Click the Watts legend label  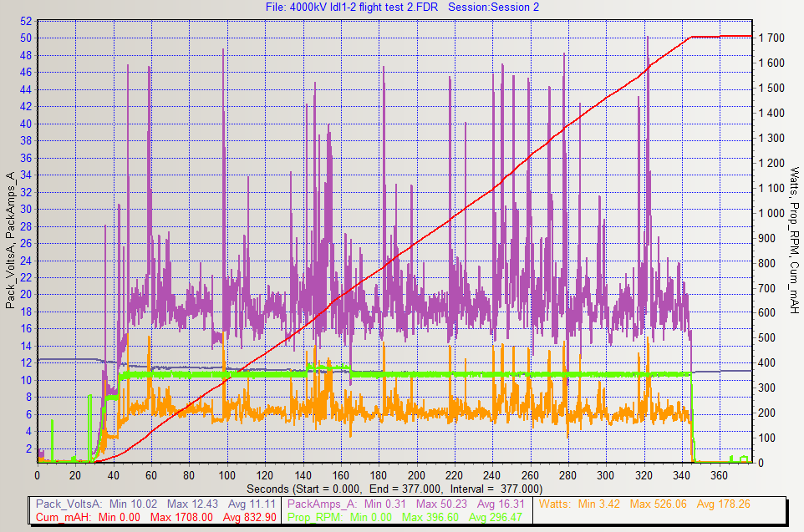555,504
